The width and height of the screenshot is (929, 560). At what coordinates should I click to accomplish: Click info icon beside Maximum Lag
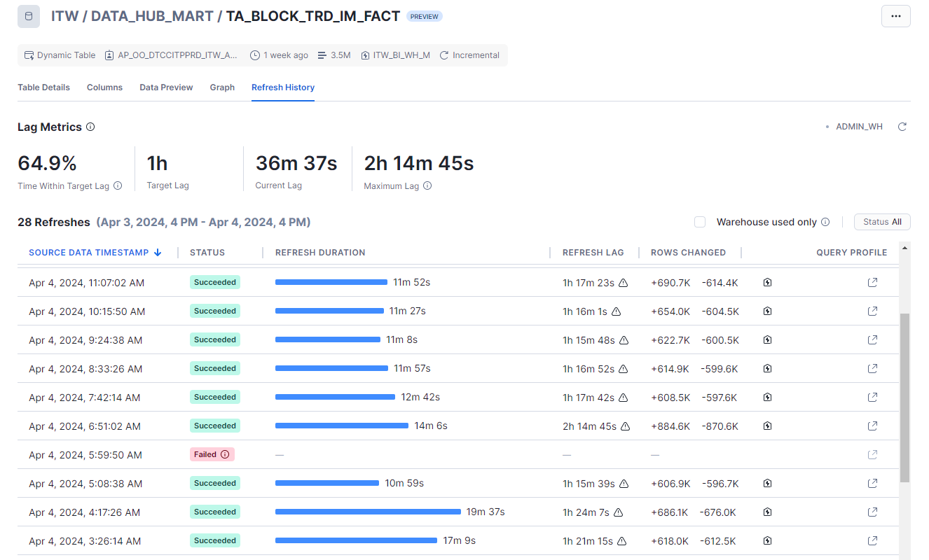(x=427, y=186)
